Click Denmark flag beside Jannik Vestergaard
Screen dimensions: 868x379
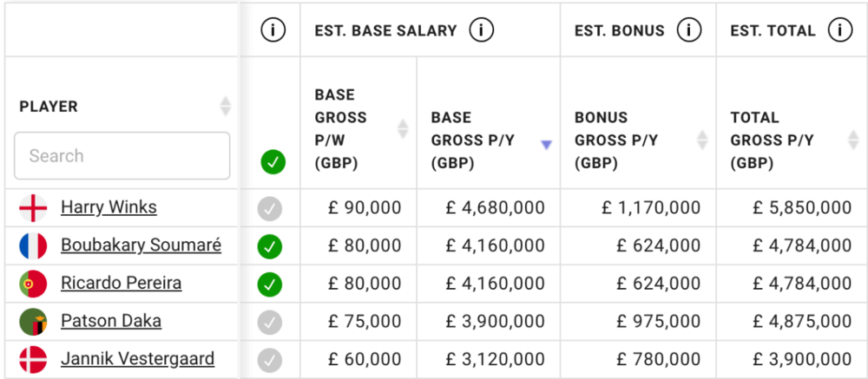33,359
